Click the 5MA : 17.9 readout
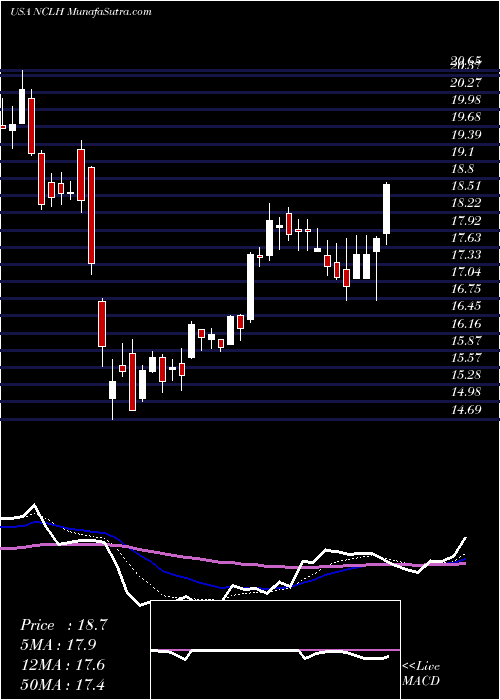The width and height of the screenshot is (500, 700). click(x=58, y=645)
